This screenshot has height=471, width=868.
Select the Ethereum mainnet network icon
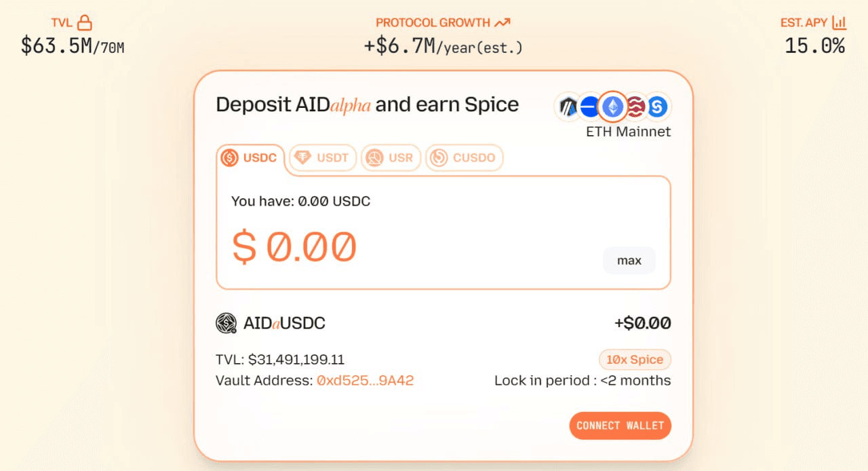pos(612,107)
